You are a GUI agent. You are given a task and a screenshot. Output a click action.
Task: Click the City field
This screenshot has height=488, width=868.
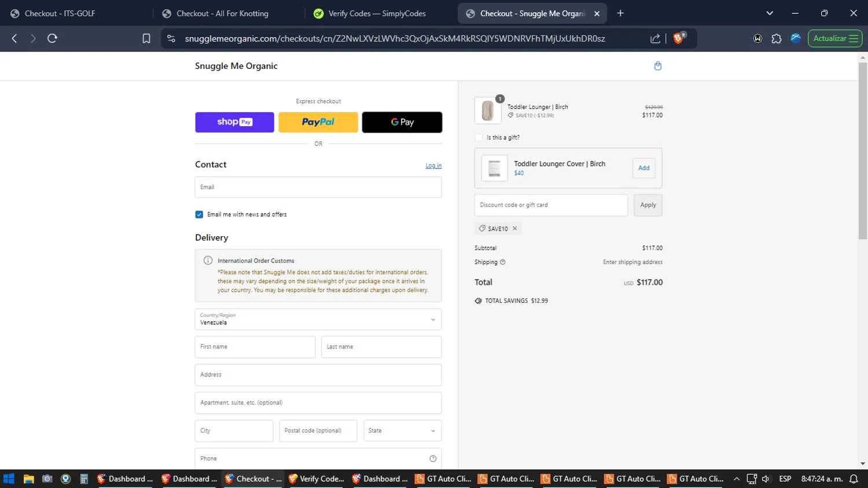point(234,431)
